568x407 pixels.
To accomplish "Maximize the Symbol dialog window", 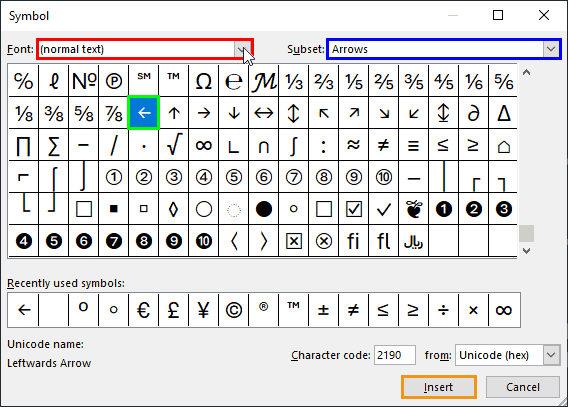I will pos(498,15).
